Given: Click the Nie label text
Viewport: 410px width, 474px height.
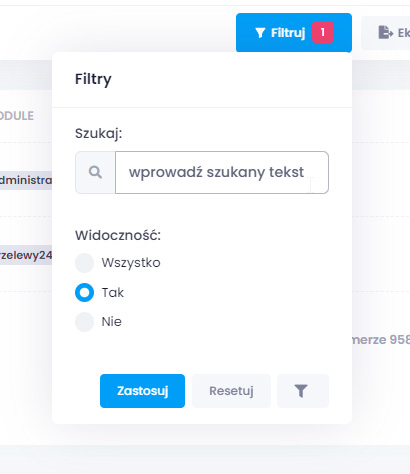Looking at the screenshot, I should (112, 322).
